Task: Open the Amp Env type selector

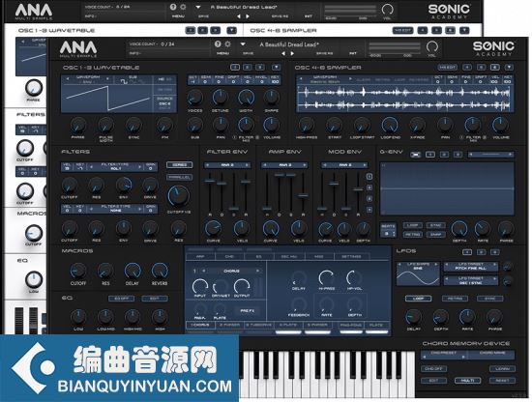Action: click(x=284, y=165)
